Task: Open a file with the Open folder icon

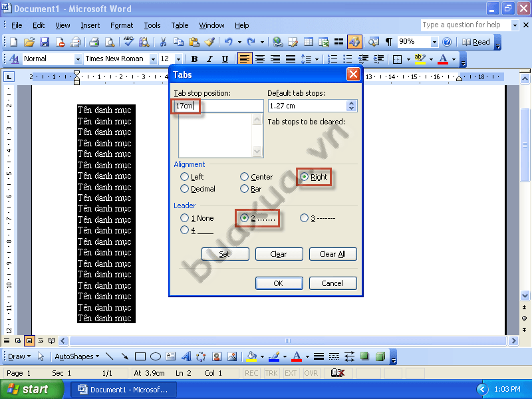Action: 29,42
